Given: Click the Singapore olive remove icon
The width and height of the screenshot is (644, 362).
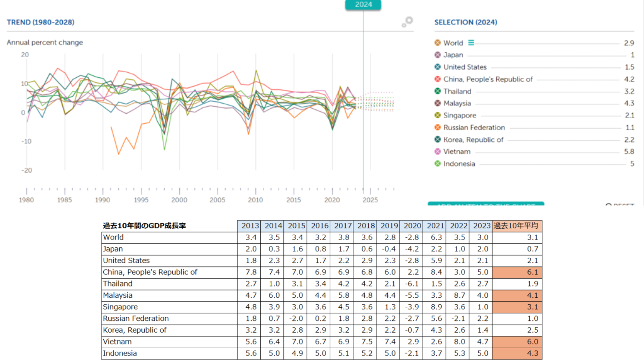Looking at the screenshot, I should pyautogui.click(x=437, y=115).
